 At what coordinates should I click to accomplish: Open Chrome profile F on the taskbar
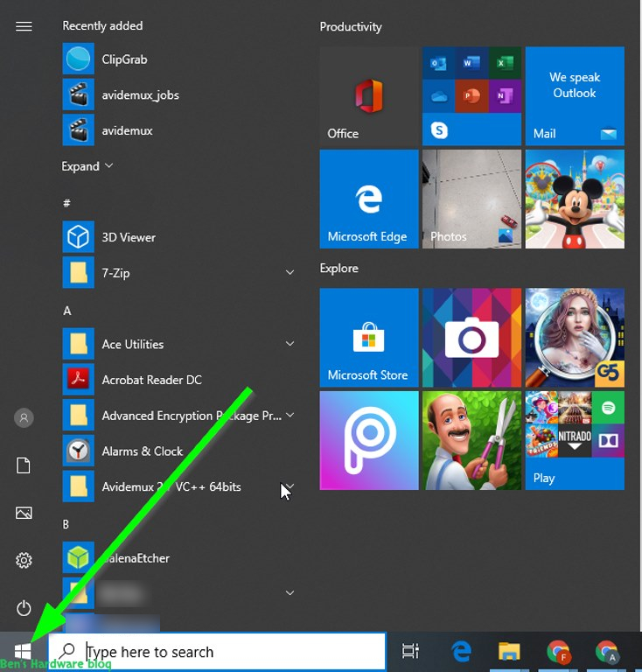point(558,652)
